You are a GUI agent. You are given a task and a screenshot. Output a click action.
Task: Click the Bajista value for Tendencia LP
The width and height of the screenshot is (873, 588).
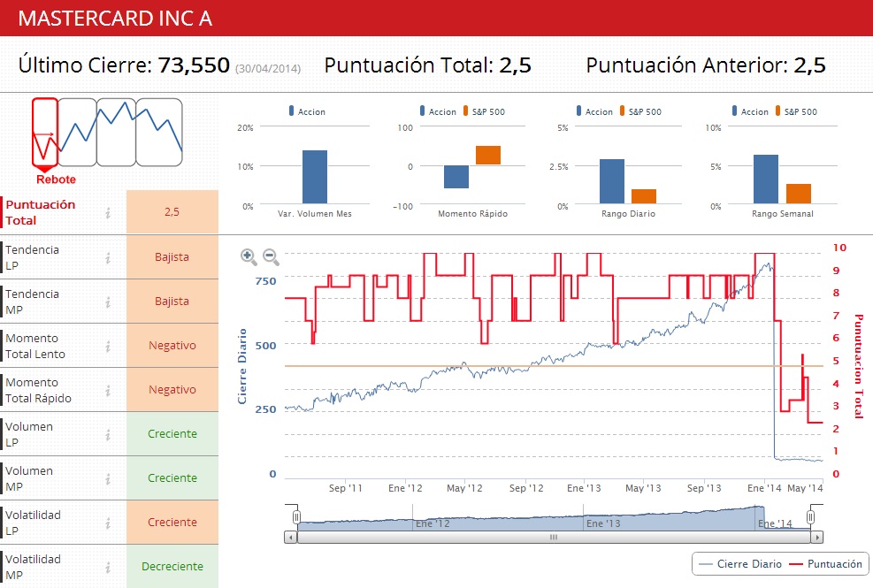point(172,257)
